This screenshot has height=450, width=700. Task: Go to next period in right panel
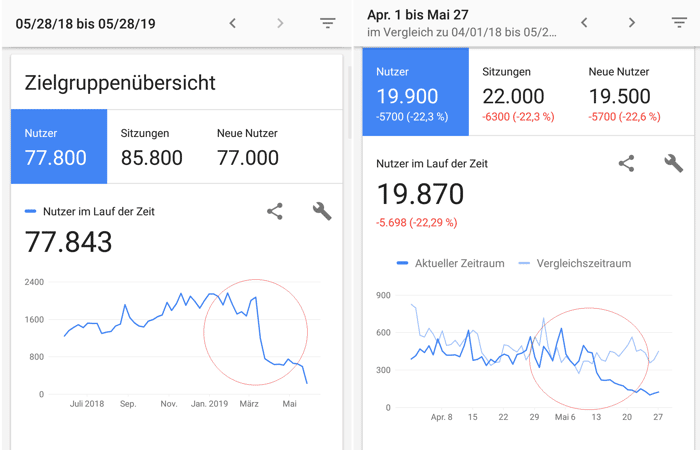pyautogui.click(x=632, y=22)
